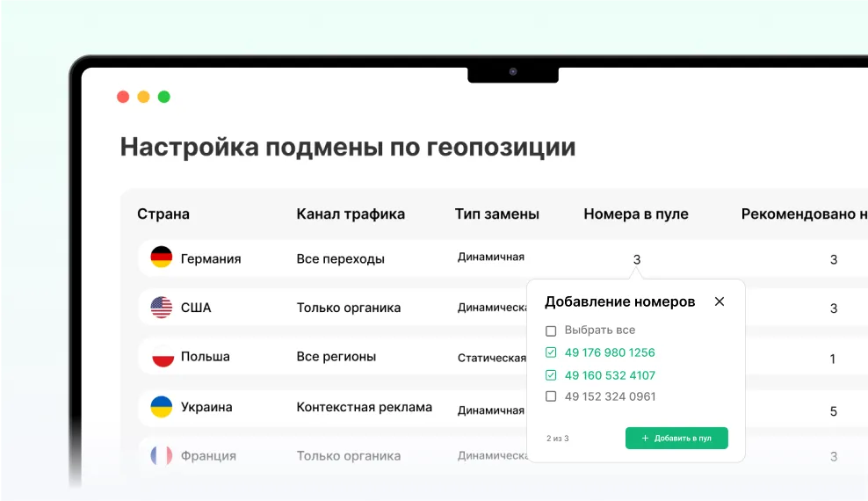Close the Добавление номеров popup
The image size is (868, 501).
[x=720, y=301]
